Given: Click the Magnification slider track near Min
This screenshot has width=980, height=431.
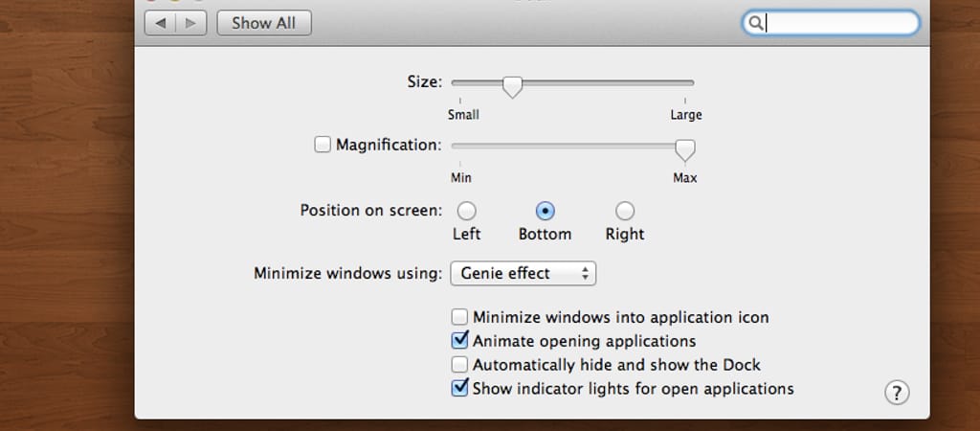Looking at the screenshot, I should coord(462,146).
